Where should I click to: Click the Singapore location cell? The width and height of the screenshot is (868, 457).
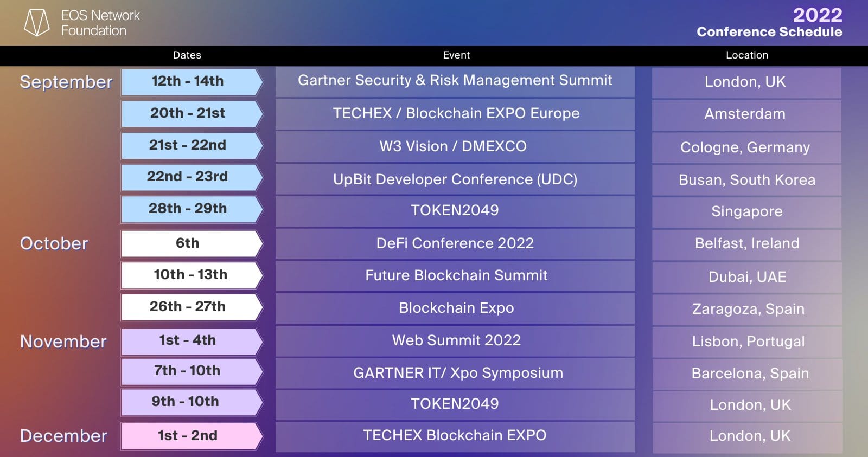click(x=746, y=212)
